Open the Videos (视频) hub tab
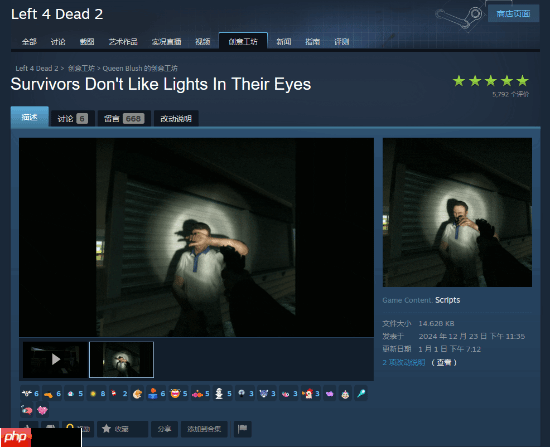The height and width of the screenshot is (447, 550). coord(202,42)
